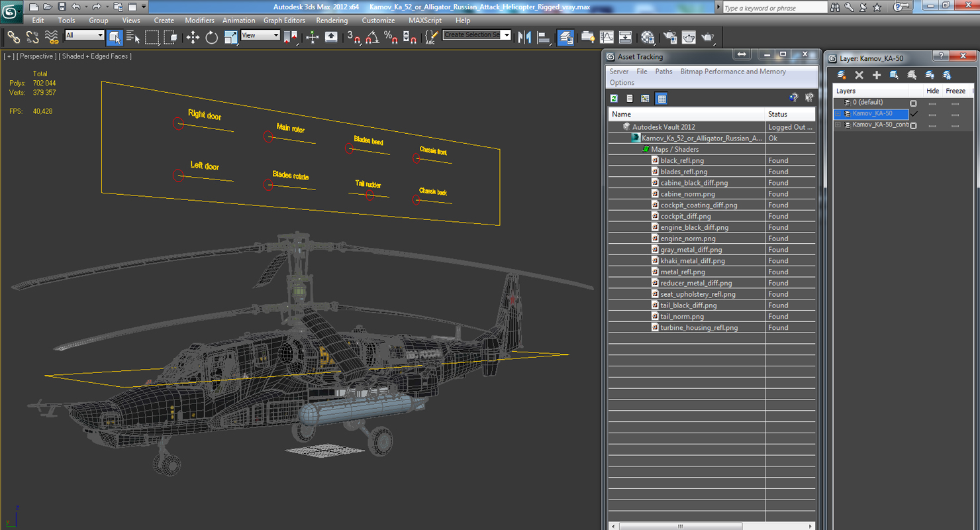Open Create Selection Set dropdown
980x530 pixels.
tap(477, 35)
